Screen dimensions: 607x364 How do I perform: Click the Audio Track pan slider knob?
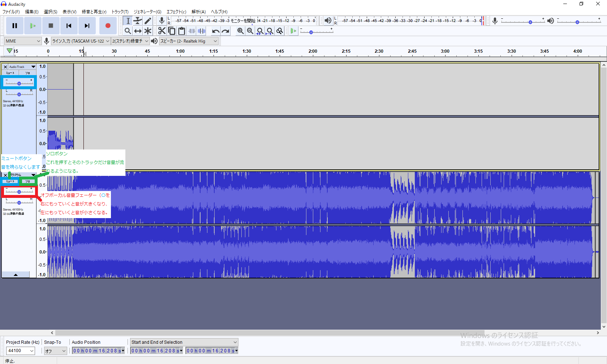click(19, 94)
